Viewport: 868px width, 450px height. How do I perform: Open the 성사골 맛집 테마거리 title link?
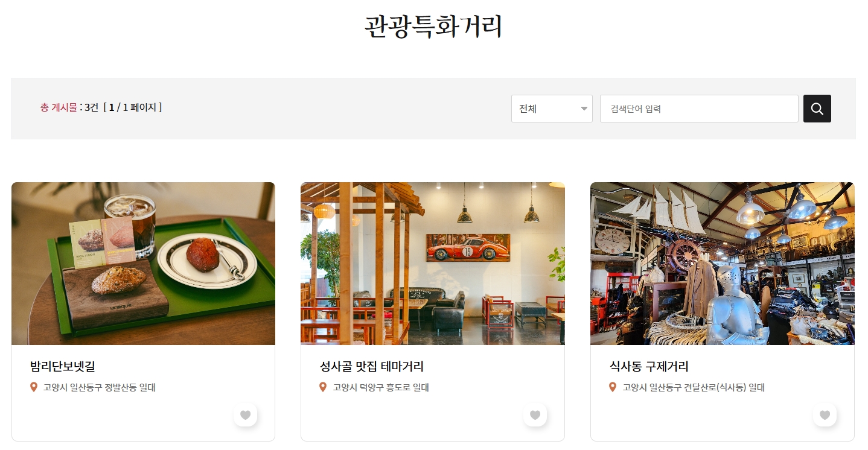pos(372,366)
